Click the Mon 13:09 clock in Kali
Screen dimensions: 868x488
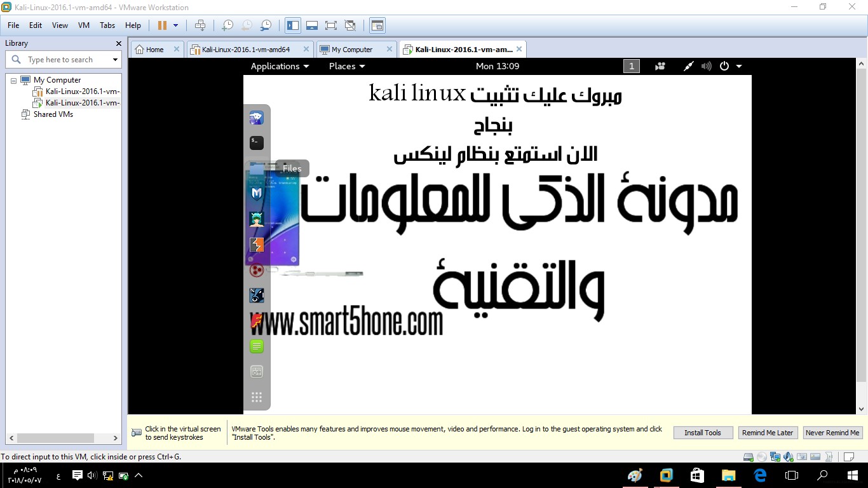click(498, 66)
